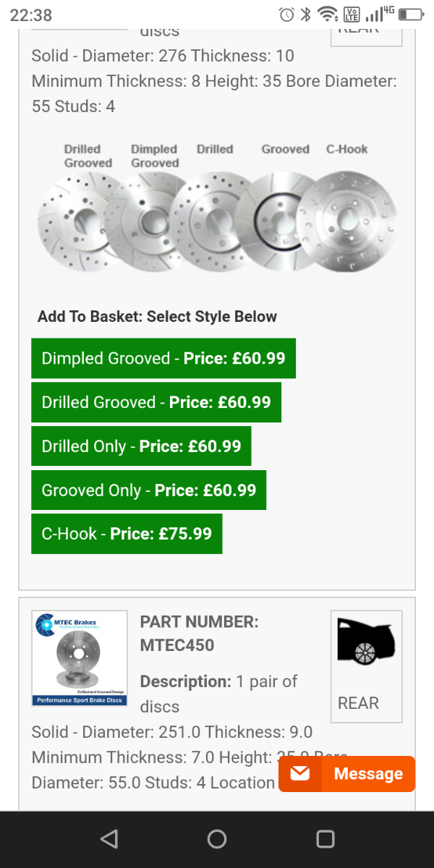Tap the alarm clock status icon

(286, 14)
